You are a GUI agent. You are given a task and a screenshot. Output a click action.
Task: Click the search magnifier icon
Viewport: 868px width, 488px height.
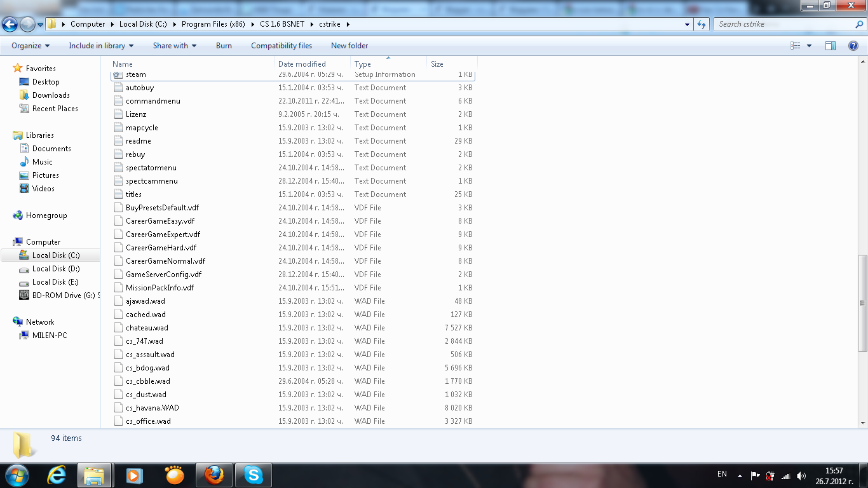(859, 24)
